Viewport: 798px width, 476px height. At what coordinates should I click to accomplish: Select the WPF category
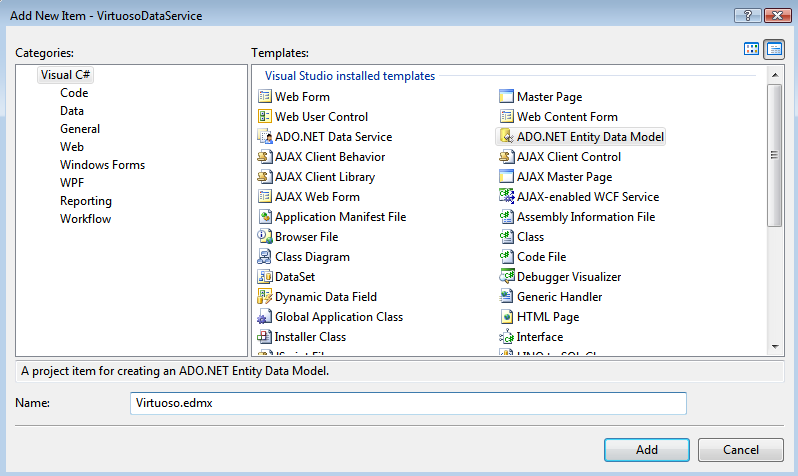[x=72, y=182]
